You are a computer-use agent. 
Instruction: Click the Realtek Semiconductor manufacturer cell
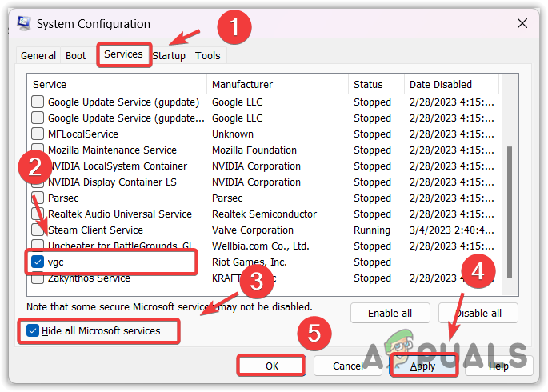pos(264,214)
